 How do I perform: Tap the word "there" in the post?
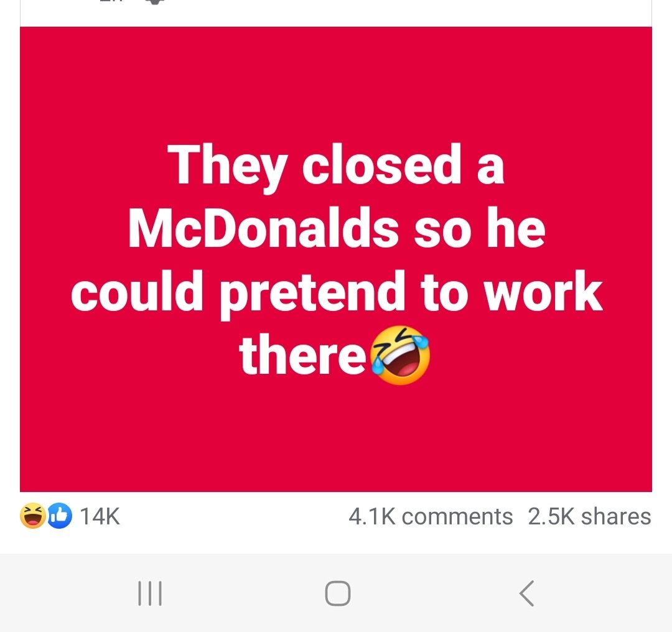302,355
